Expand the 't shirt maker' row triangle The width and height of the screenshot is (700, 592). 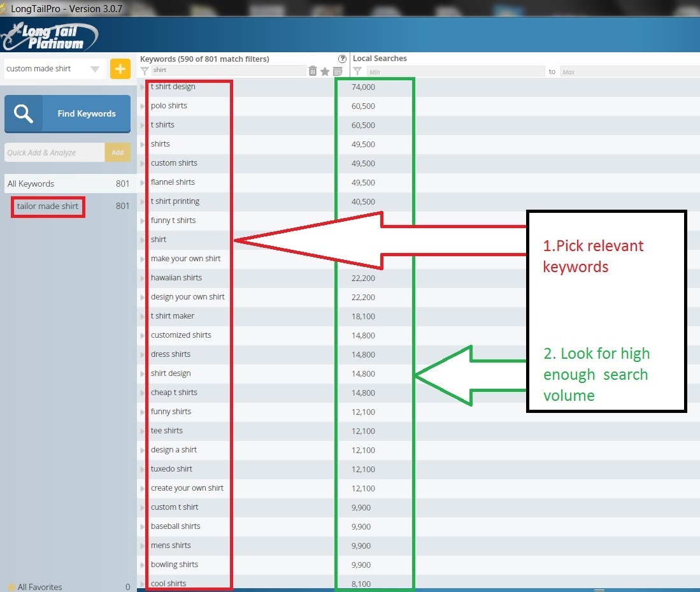coord(143,316)
